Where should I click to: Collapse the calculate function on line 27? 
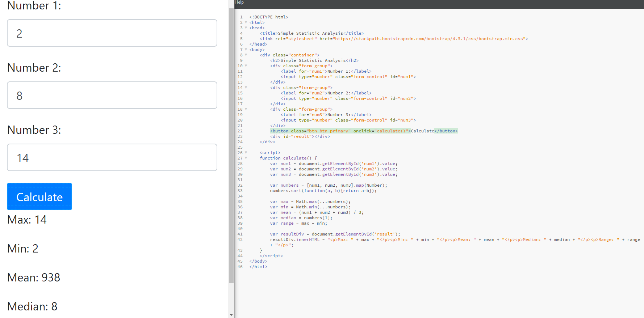246,158
